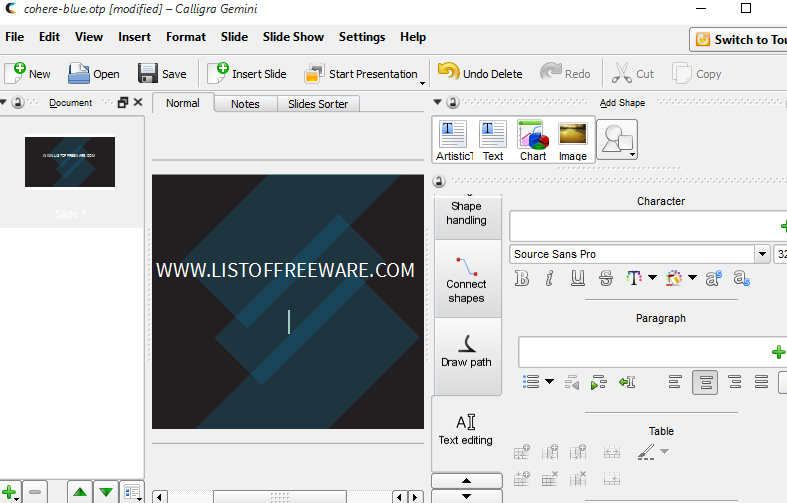Open a file with the Open button
The width and height of the screenshot is (787, 503).
tap(94, 74)
